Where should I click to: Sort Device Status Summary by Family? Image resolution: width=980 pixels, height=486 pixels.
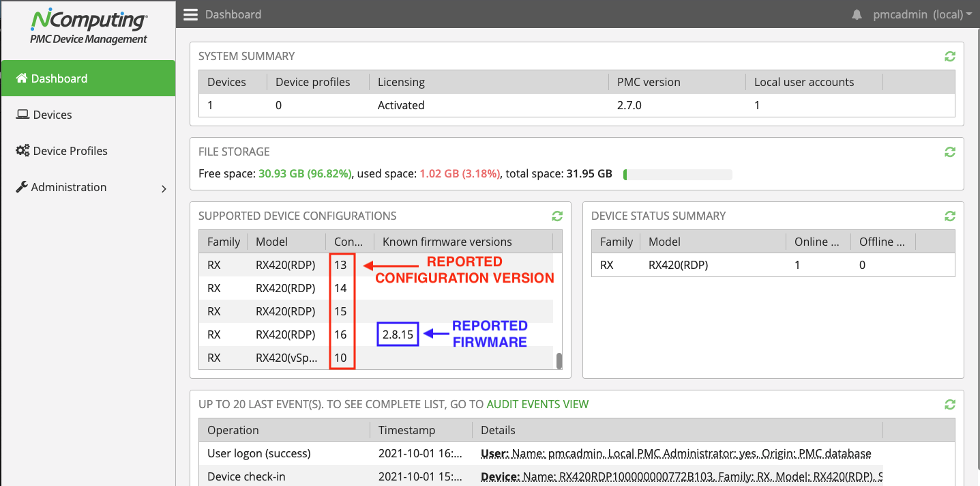616,242
